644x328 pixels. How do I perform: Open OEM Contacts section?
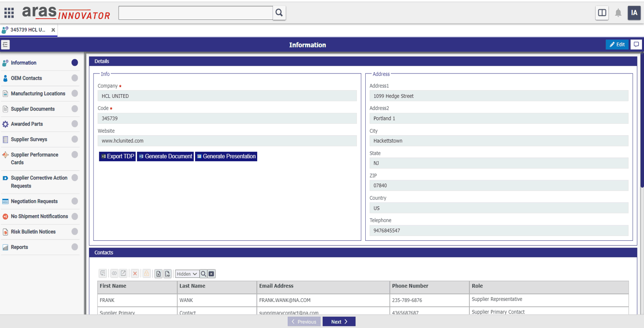tap(26, 78)
